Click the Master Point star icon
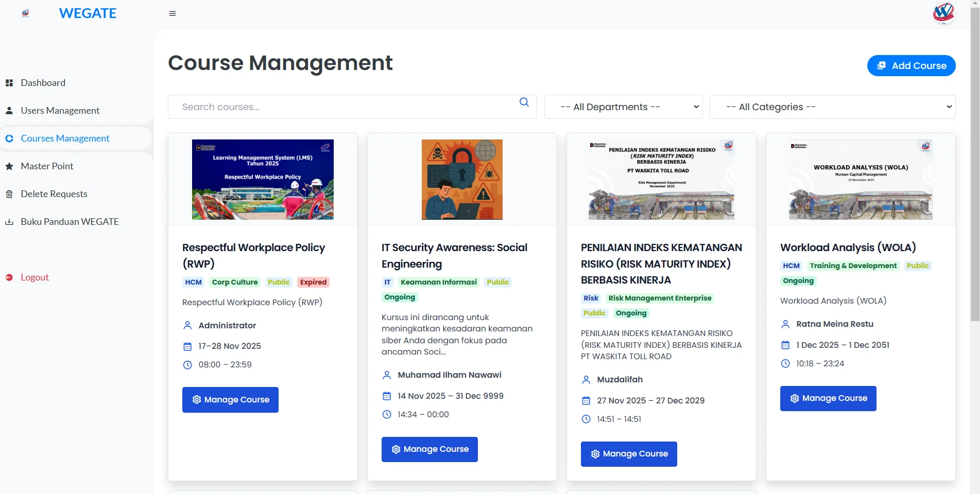The width and height of the screenshot is (980, 494). pos(9,166)
